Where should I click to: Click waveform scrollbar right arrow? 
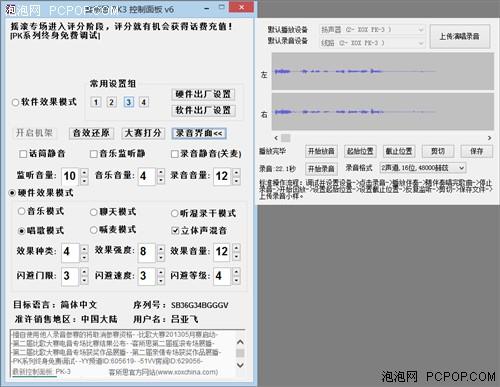489,138
